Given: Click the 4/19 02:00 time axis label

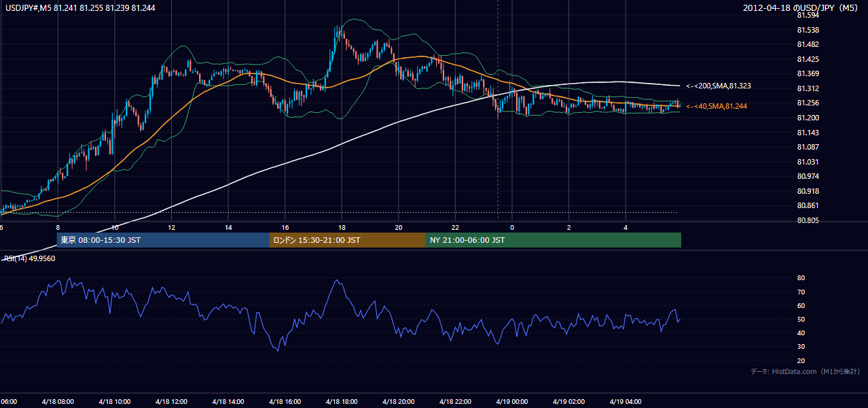Looking at the screenshot, I should [568, 402].
